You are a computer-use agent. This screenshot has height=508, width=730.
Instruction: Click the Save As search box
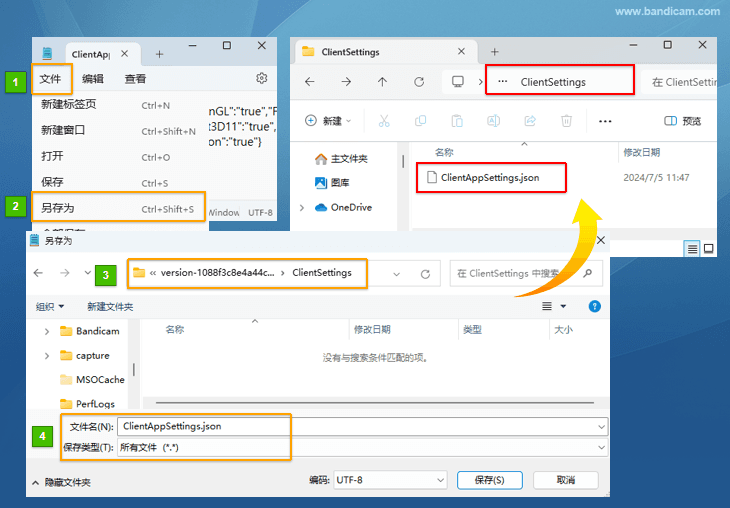click(526, 273)
